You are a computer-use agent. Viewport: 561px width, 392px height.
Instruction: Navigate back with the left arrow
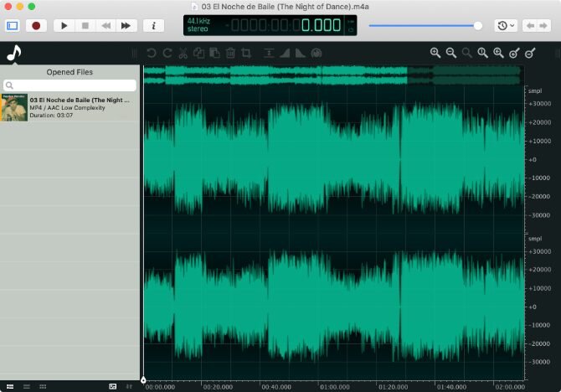(x=531, y=26)
